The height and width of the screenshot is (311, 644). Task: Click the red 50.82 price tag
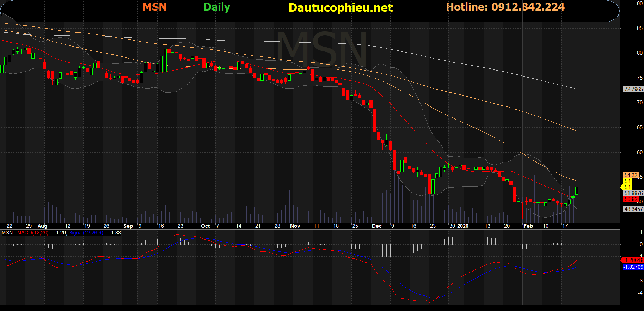(x=631, y=199)
